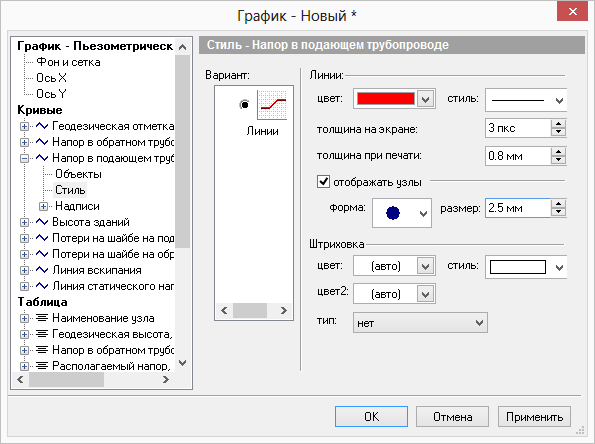The width and height of the screenshot is (595, 444).
Task: Open hatch тип dropdown showing нет
Action: [x=420, y=323]
